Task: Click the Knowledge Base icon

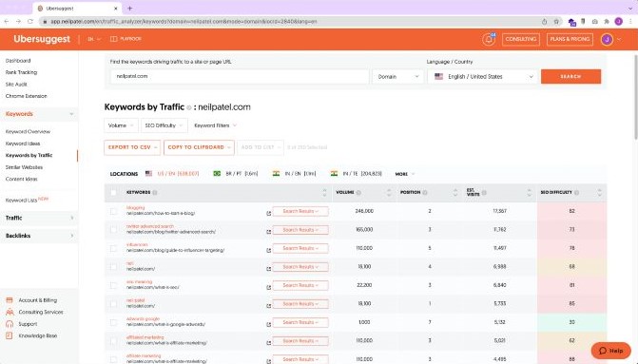Action: coord(10,335)
